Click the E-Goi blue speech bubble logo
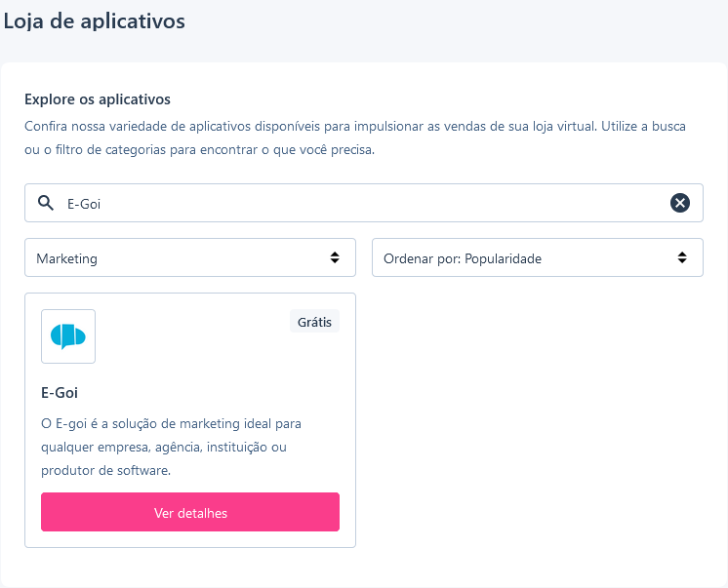The width and height of the screenshot is (728, 588). point(67,336)
